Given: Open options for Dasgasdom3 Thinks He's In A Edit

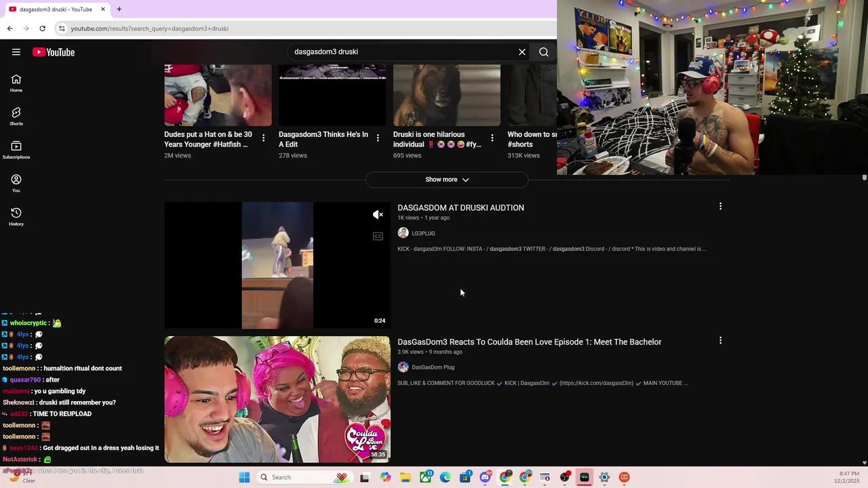Looking at the screenshot, I should tap(378, 138).
